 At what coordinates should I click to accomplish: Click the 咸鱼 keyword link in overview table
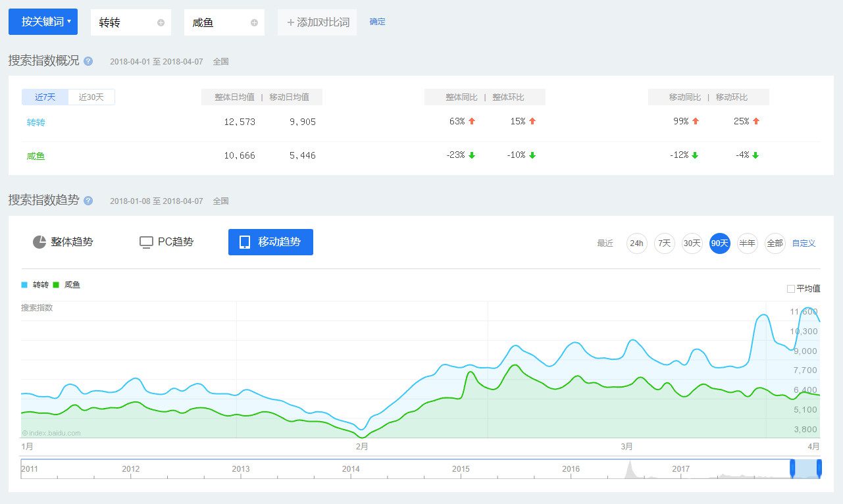coord(36,157)
